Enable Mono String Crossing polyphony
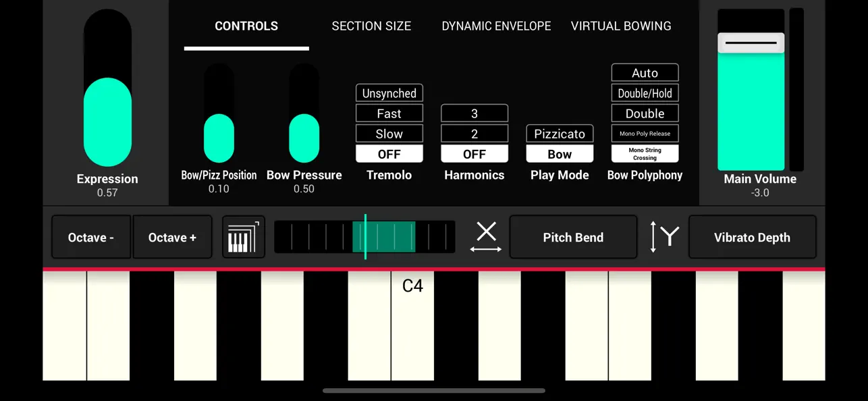Image resolution: width=868 pixels, height=401 pixels. coord(645,154)
